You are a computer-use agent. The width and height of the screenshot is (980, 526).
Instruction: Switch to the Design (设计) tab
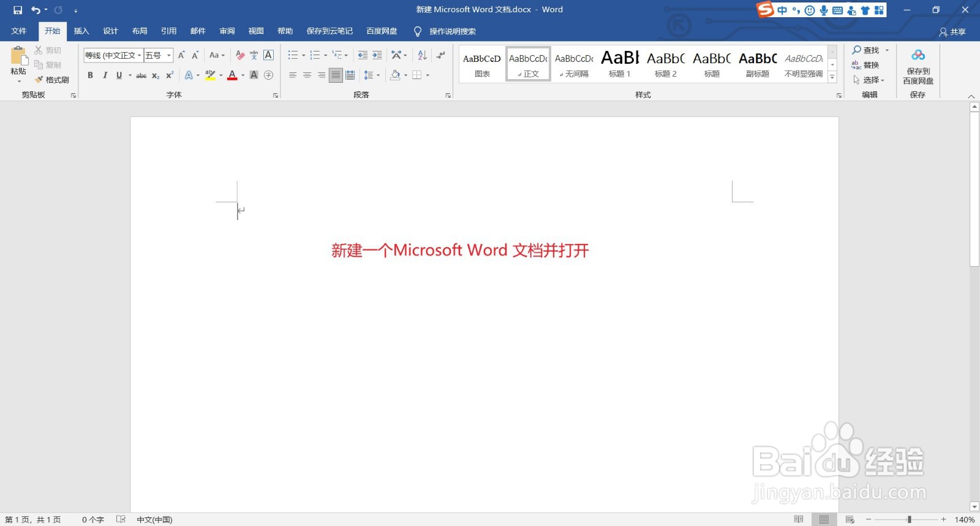click(x=110, y=31)
